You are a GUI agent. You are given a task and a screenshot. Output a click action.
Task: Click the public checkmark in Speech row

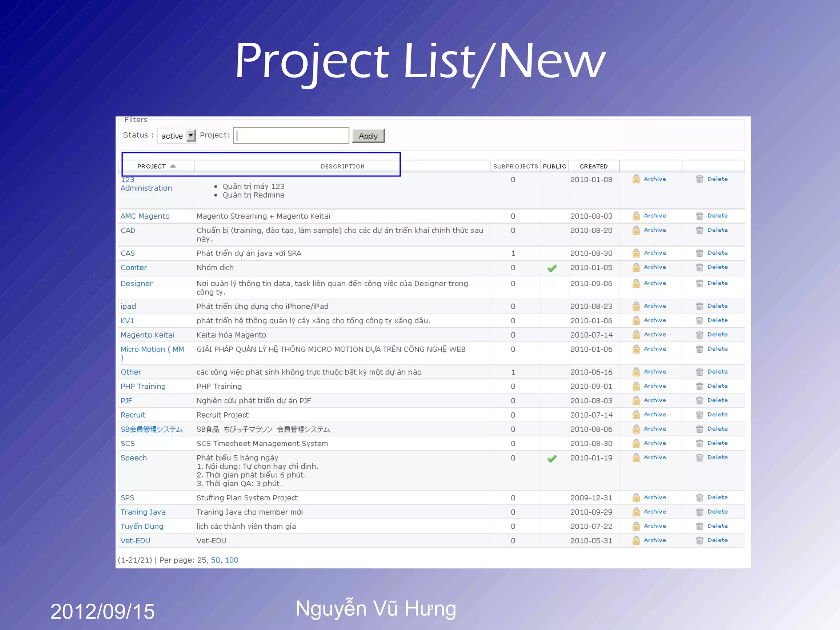click(x=552, y=459)
